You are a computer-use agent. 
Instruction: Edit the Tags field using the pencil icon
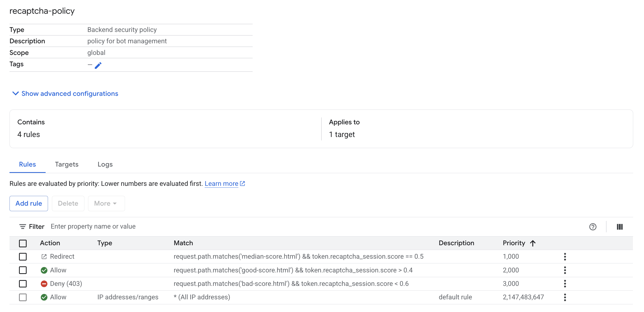pos(98,65)
